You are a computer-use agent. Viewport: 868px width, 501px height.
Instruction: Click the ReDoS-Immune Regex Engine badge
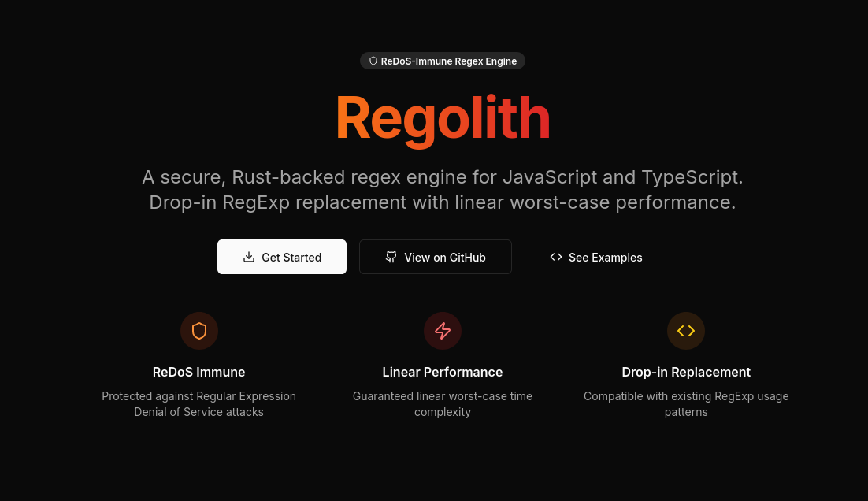pyautogui.click(x=443, y=61)
